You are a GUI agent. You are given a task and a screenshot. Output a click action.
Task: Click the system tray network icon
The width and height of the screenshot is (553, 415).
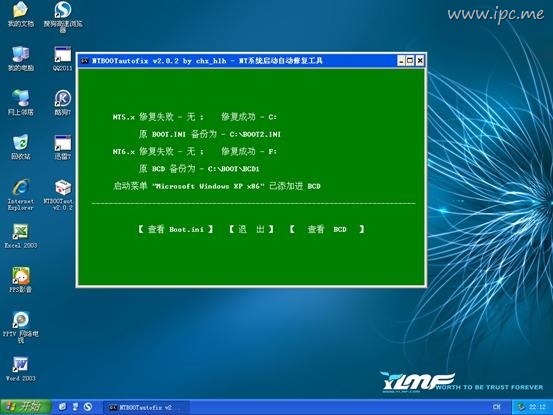[521, 407]
